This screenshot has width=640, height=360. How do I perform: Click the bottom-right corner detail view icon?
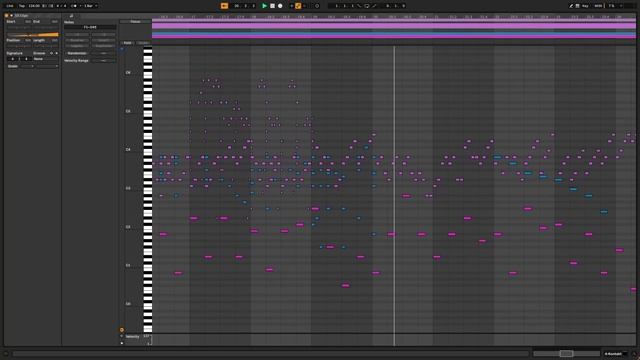(x=634, y=354)
